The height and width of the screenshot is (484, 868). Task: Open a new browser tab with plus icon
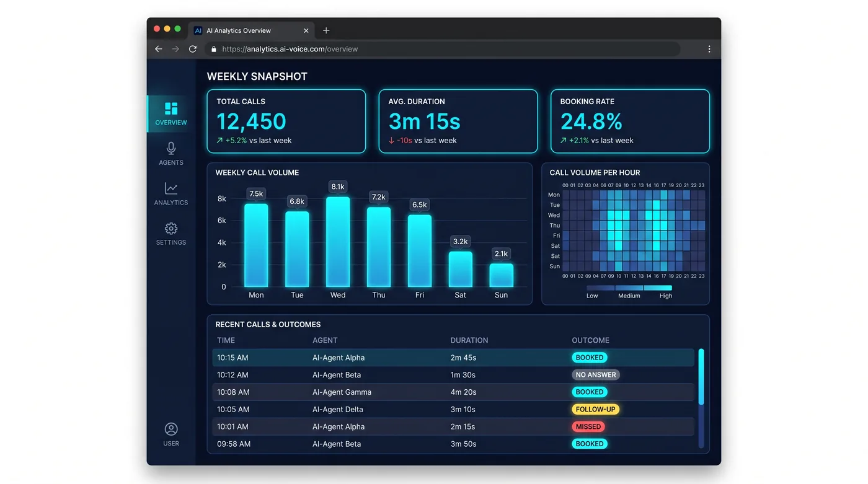326,30
